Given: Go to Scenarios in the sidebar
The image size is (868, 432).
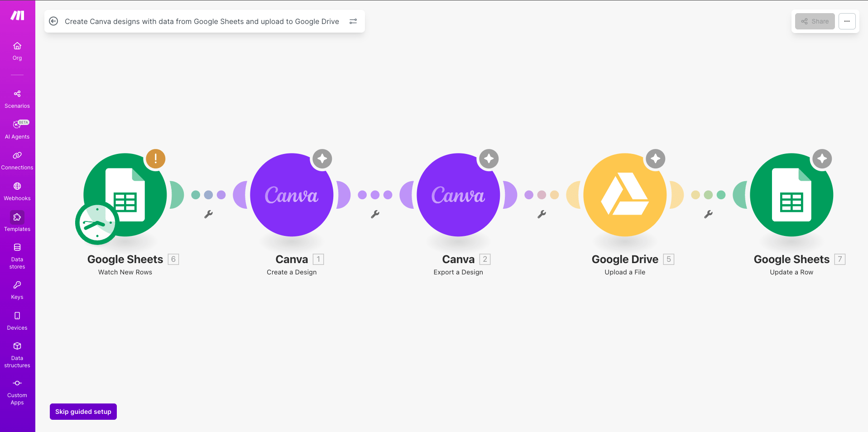Looking at the screenshot, I should 17,99.
